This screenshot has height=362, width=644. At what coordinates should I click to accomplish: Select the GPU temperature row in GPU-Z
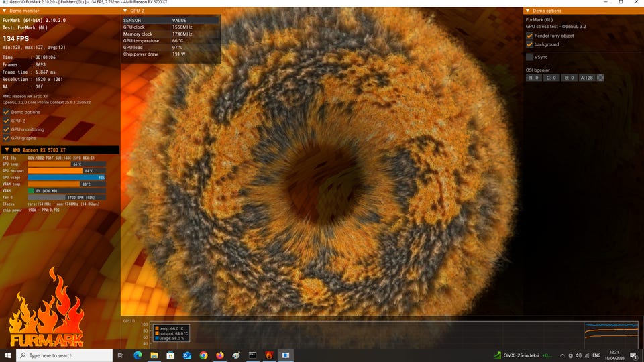(x=171, y=41)
